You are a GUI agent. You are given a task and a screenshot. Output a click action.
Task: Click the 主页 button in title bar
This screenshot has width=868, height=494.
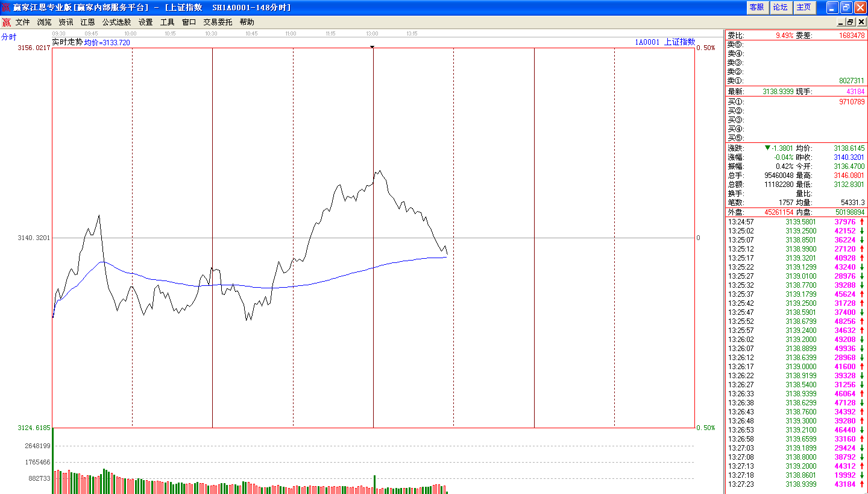pos(804,7)
